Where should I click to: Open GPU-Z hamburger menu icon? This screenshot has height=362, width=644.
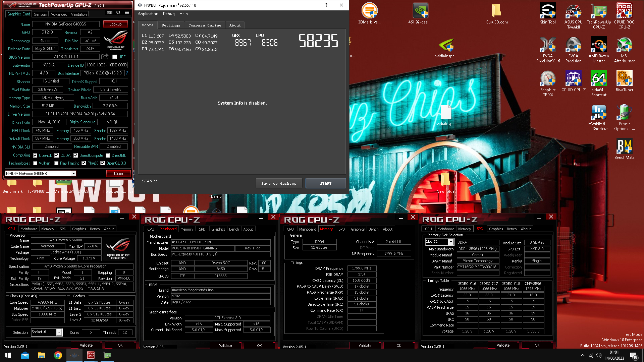coord(127,13)
